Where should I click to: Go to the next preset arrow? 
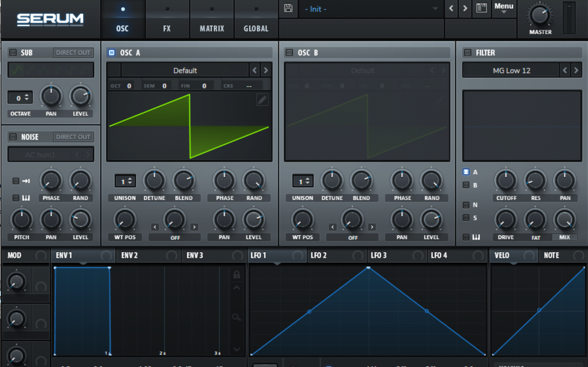465,8
